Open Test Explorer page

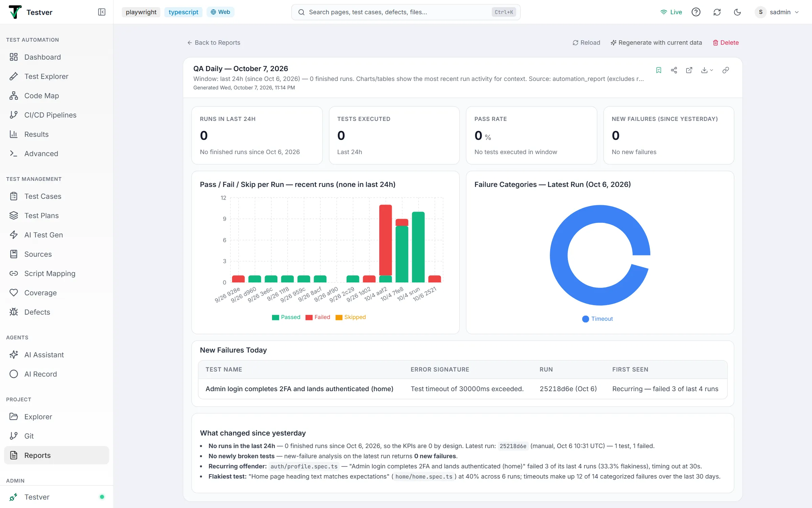click(x=57, y=76)
